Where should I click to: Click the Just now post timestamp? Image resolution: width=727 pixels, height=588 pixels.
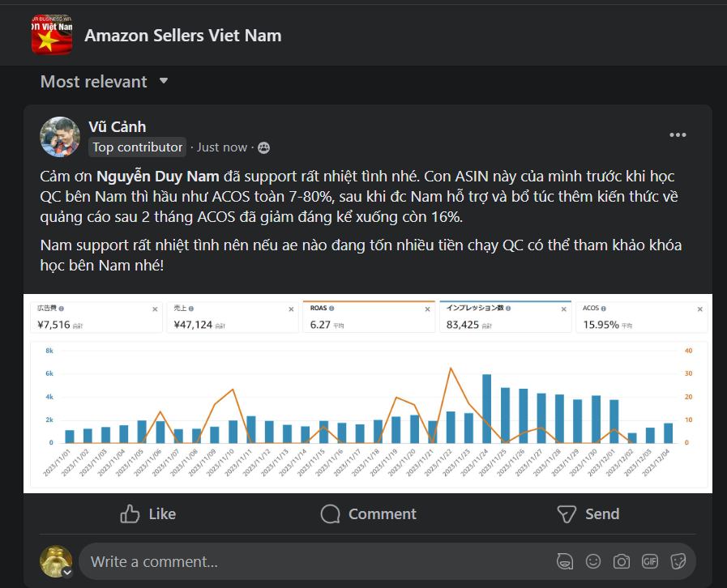pos(221,147)
